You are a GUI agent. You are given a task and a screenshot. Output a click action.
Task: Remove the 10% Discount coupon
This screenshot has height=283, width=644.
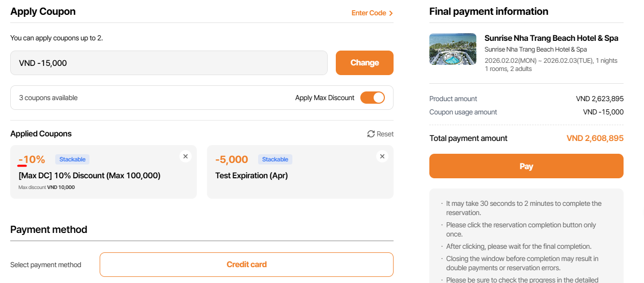point(186,156)
